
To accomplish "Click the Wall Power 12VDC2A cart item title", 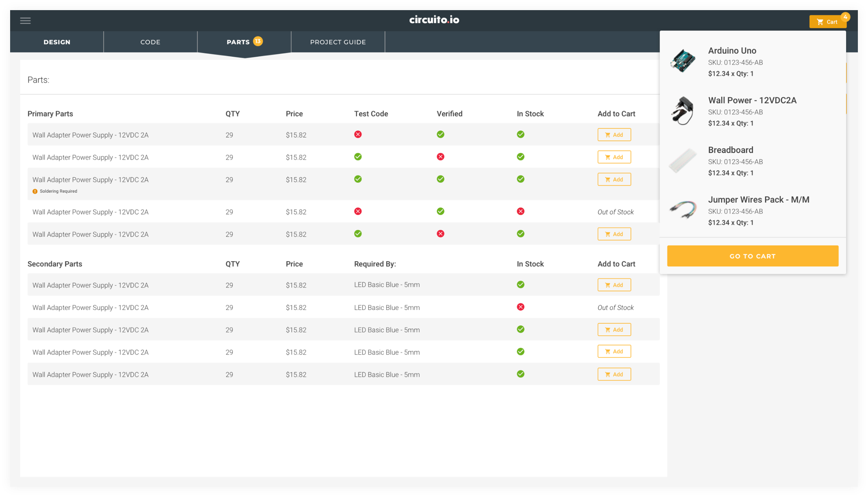I will 752,100.
